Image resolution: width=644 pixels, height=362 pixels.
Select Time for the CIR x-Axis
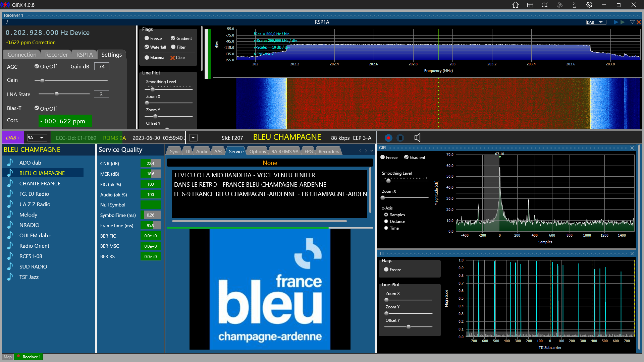386,228
